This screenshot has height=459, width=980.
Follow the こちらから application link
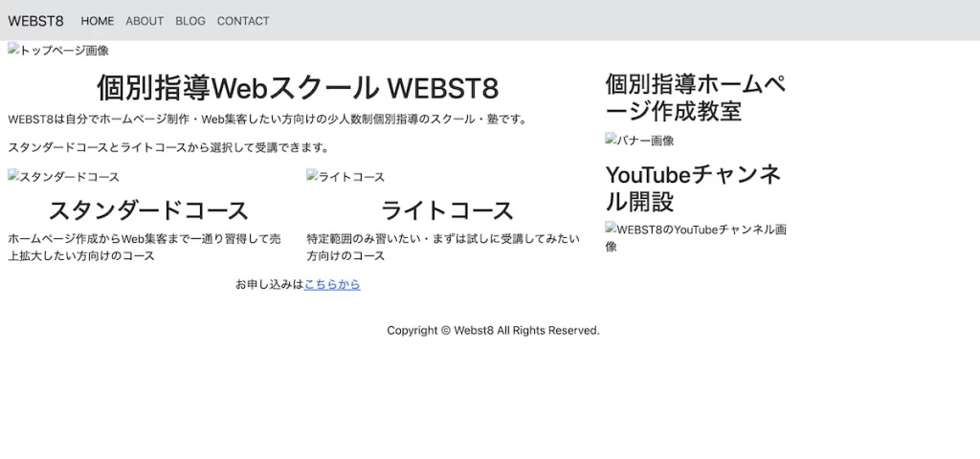pos(332,284)
